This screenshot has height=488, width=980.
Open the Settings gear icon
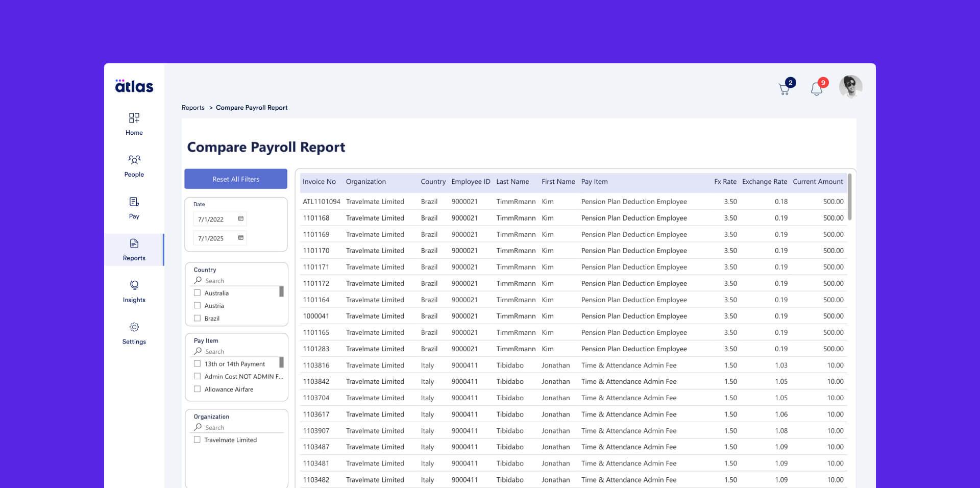pos(134,327)
